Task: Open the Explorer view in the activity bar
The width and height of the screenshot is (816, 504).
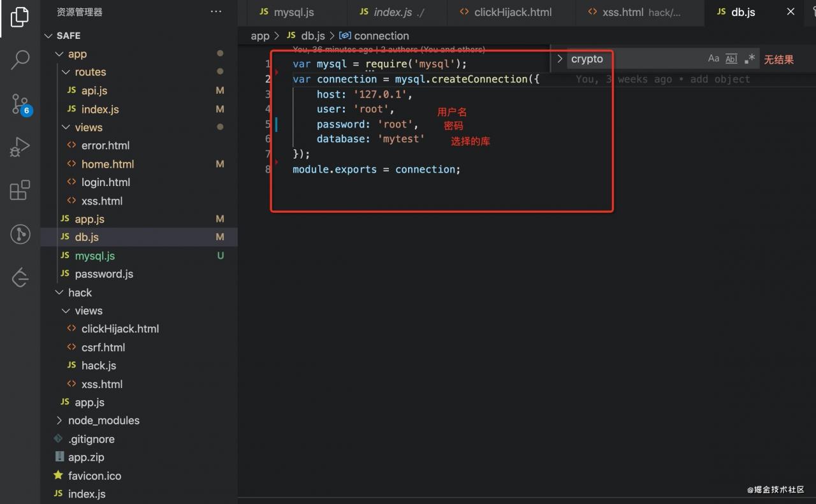Action: (19, 18)
